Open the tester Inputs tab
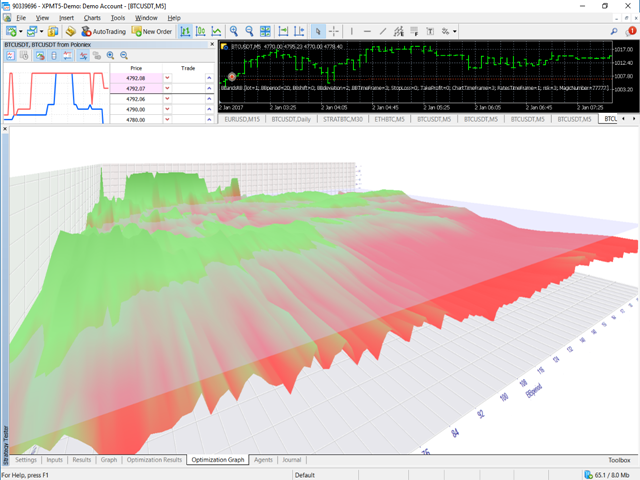This screenshot has width=640, height=480. [x=54, y=460]
